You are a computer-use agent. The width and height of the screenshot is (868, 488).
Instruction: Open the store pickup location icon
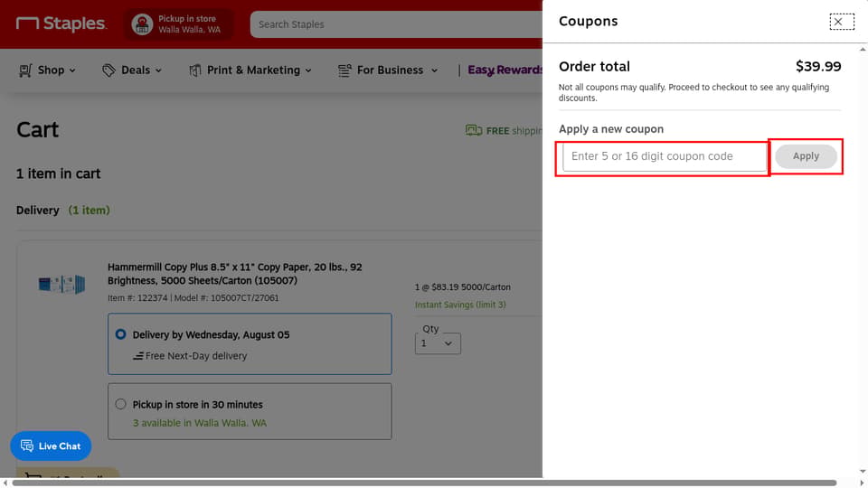pos(142,24)
